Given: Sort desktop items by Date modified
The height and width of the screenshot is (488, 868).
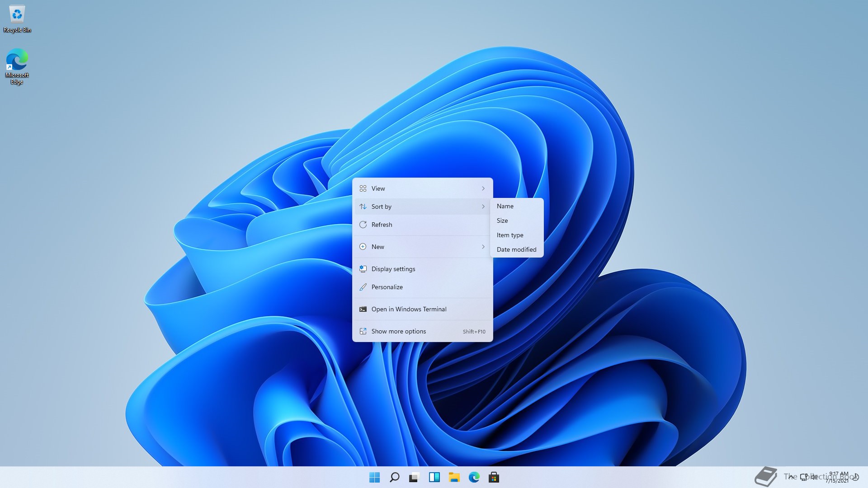Looking at the screenshot, I should click(517, 249).
